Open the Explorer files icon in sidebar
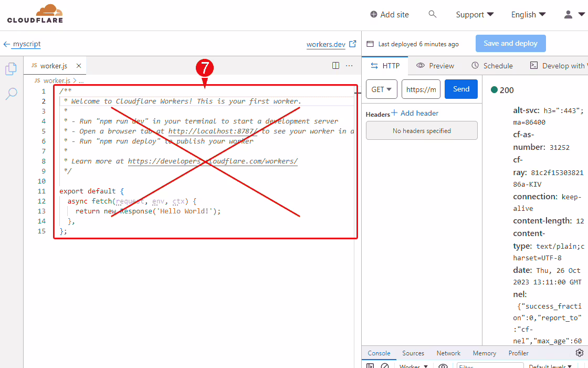588x368 pixels. [x=11, y=69]
